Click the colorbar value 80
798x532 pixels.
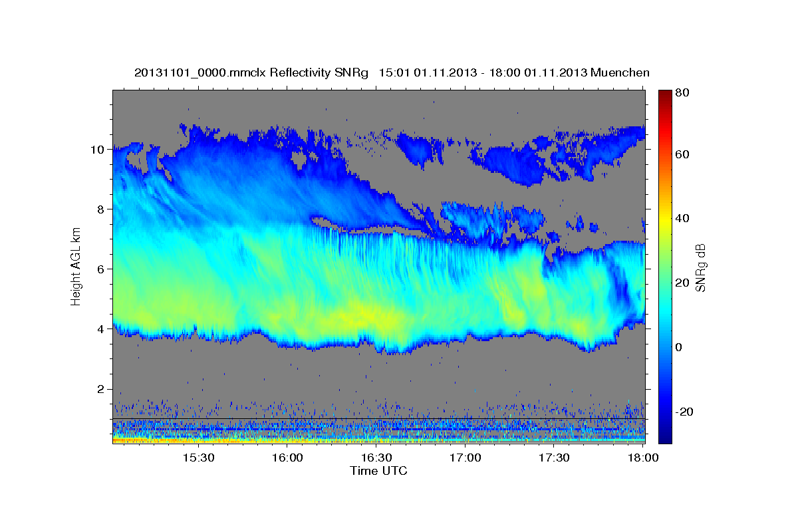point(682,93)
